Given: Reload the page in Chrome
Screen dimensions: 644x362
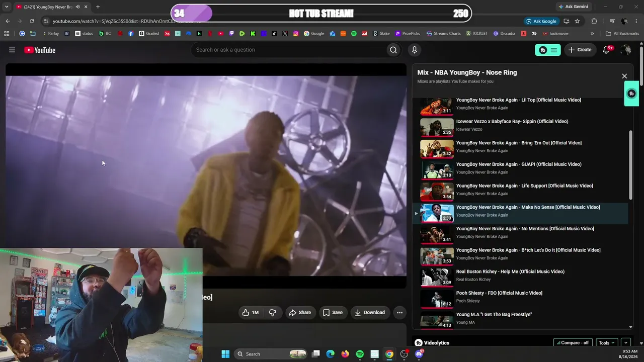Looking at the screenshot, I should tap(32, 21).
